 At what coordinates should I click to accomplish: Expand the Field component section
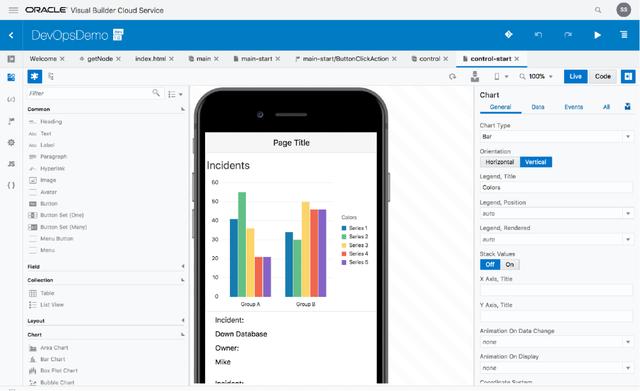click(106, 267)
